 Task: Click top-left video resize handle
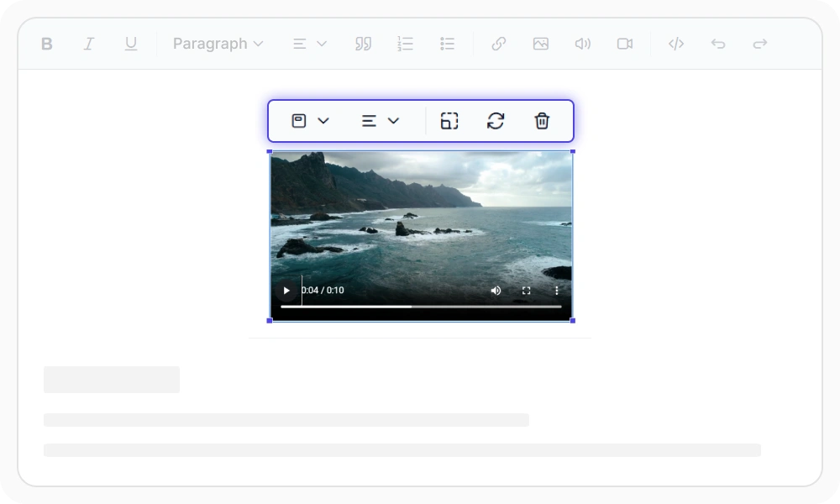[x=270, y=151]
